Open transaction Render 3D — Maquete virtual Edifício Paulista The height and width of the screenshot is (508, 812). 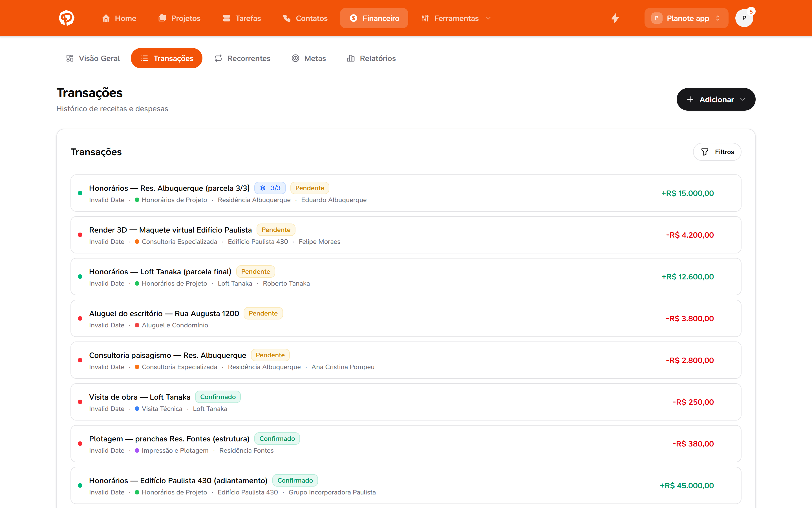[x=406, y=235]
